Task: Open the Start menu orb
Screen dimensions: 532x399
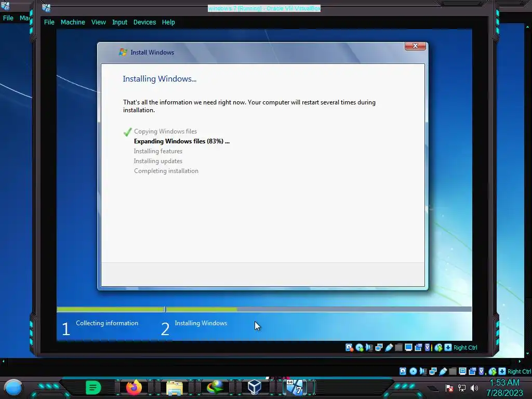Action: (x=14, y=388)
